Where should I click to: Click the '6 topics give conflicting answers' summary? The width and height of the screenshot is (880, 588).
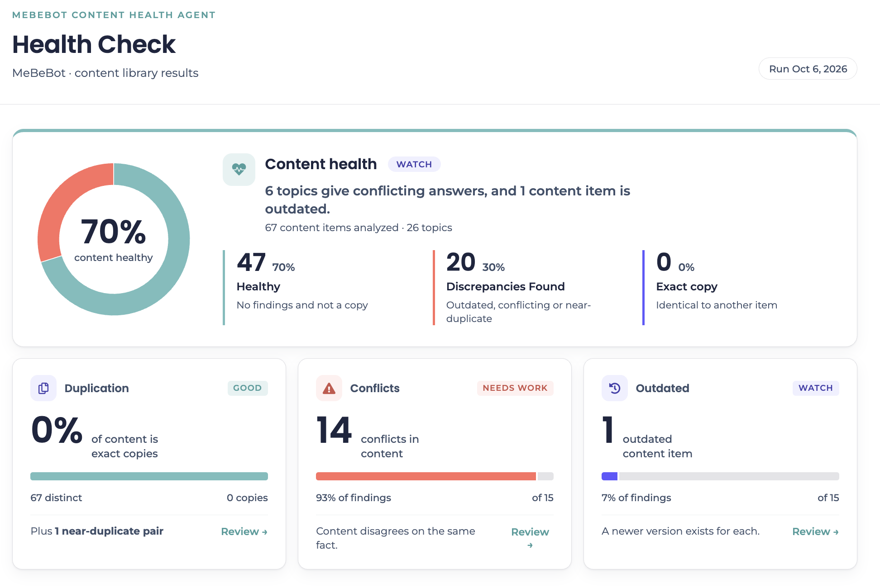coord(447,199)
